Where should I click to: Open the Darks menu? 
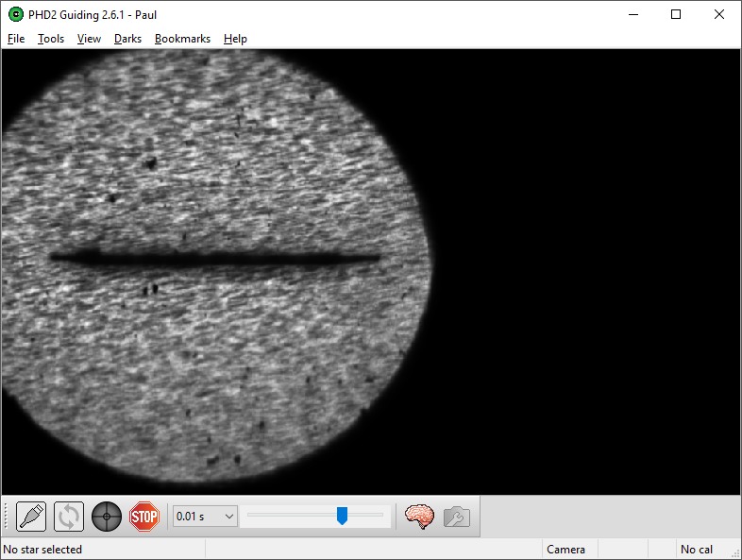pos(127,39)
